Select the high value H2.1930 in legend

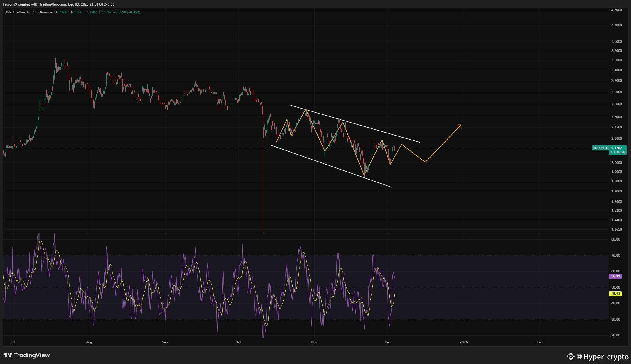coord(76,12)
